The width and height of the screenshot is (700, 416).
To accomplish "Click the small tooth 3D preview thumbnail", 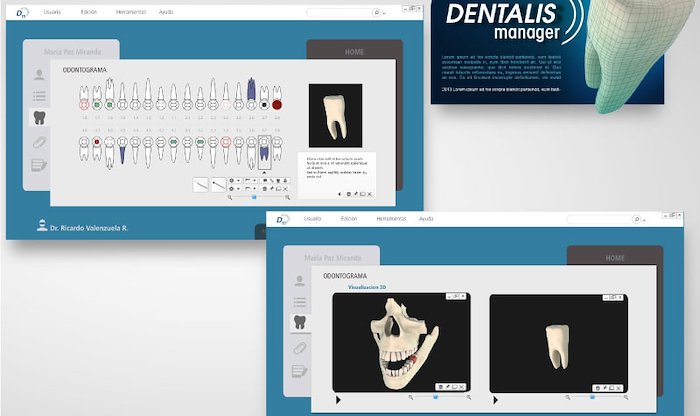I will pyautogui.click(x=335, y=116).
